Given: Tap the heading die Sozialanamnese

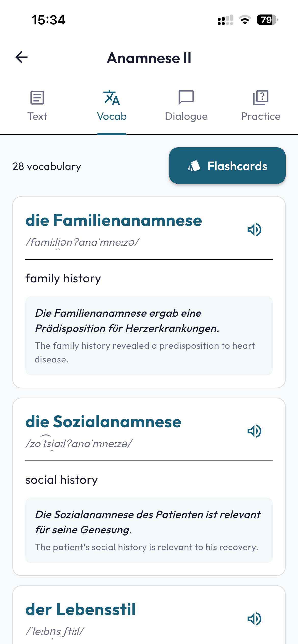Looking at the screenshot, I should (x=103, y=421).
